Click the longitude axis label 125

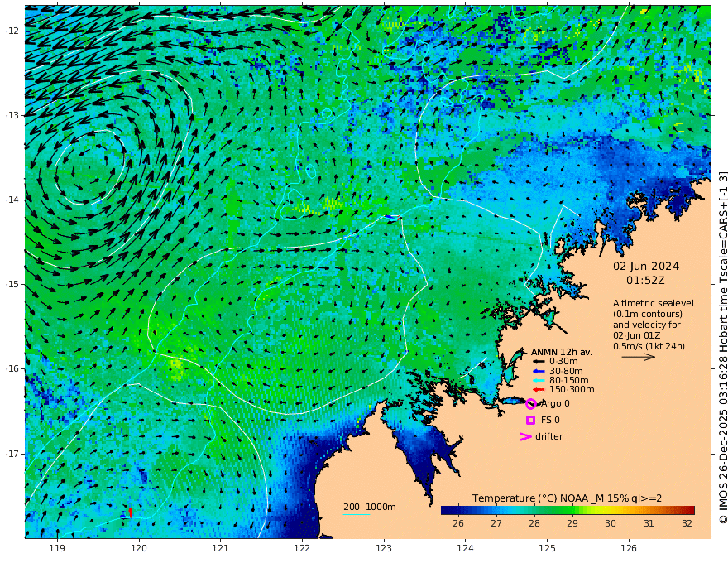[547, 549]
